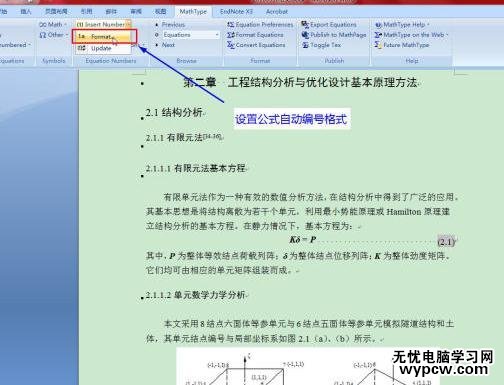The width and height of the screenshot is (504, 385).
Task: Click the heading 2.1.1.2 单元数学力学分析
Action: 196,295
